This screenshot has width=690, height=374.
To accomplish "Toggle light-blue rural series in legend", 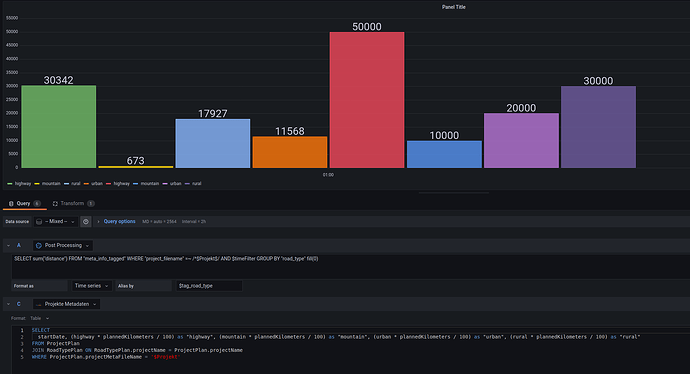I will tap(72, 183).
